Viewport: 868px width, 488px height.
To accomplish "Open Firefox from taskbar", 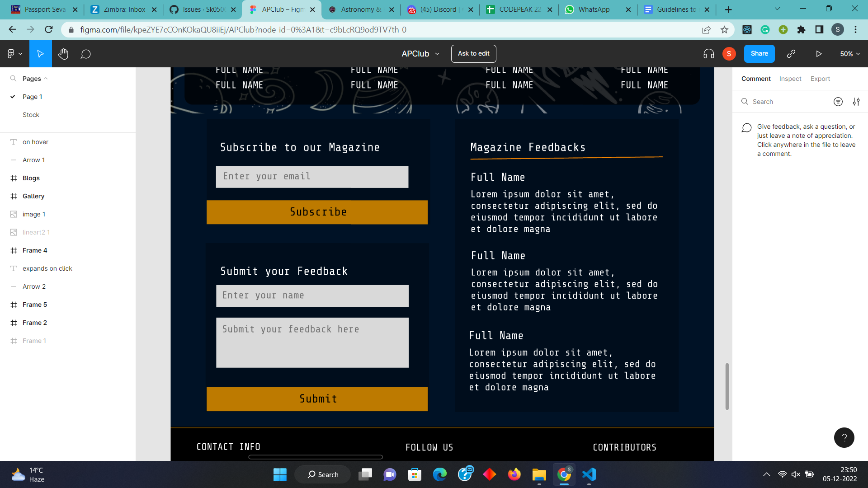I will tap(514, 474).
